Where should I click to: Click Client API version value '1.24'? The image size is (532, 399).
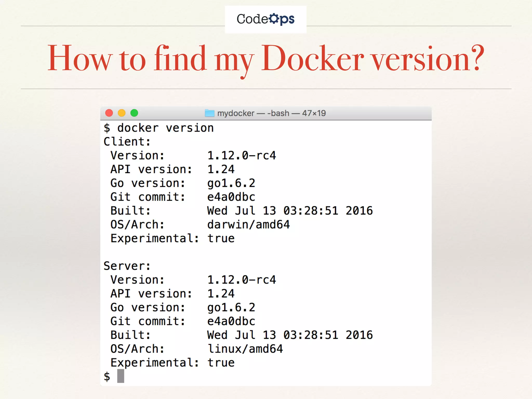point(221,169)
